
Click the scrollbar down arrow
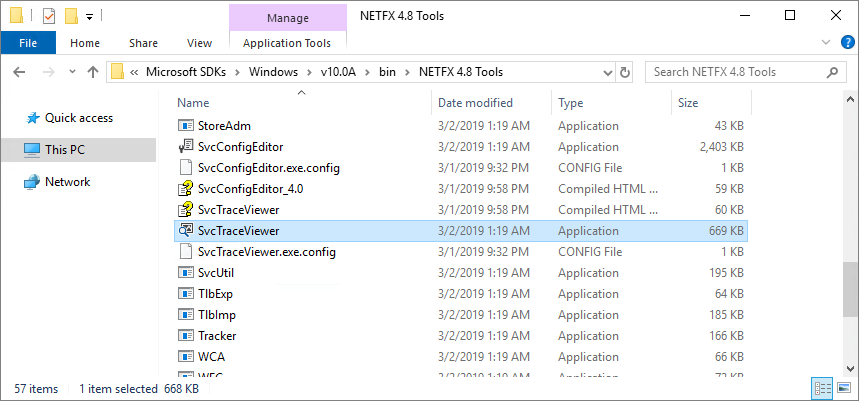pos(850,368)
